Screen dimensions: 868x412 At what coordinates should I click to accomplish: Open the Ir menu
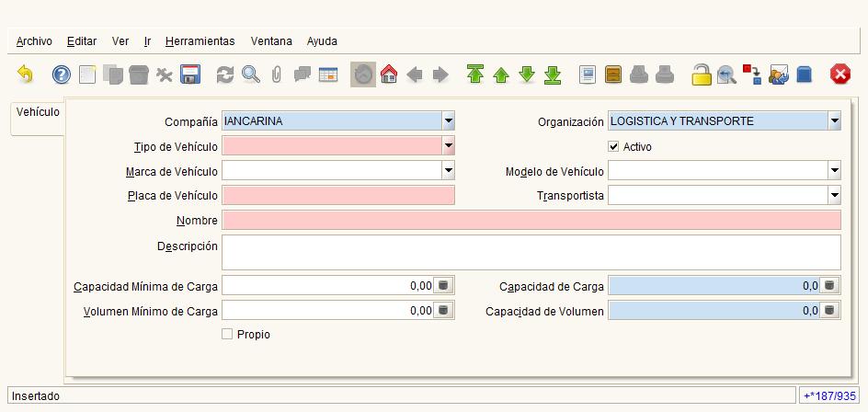pyautogui.click(x=147, y=41)
